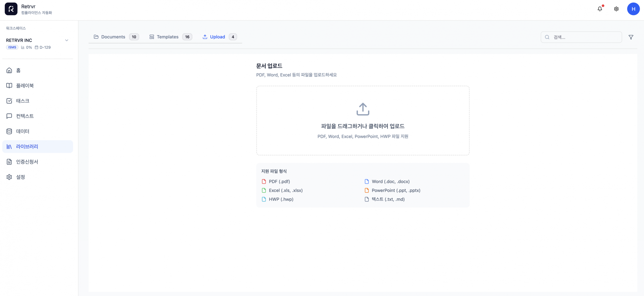Open the notifications bell
644x296 pixels.
click(x=600, y=9)
